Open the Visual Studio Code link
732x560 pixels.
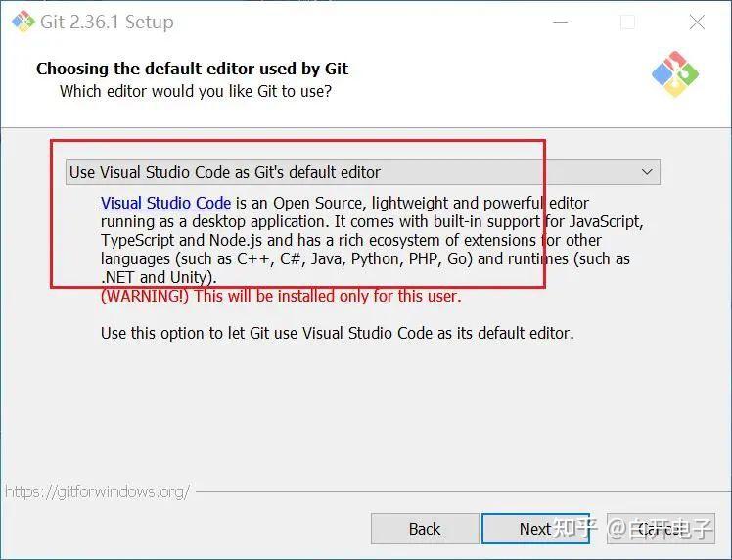pos(165,203)
